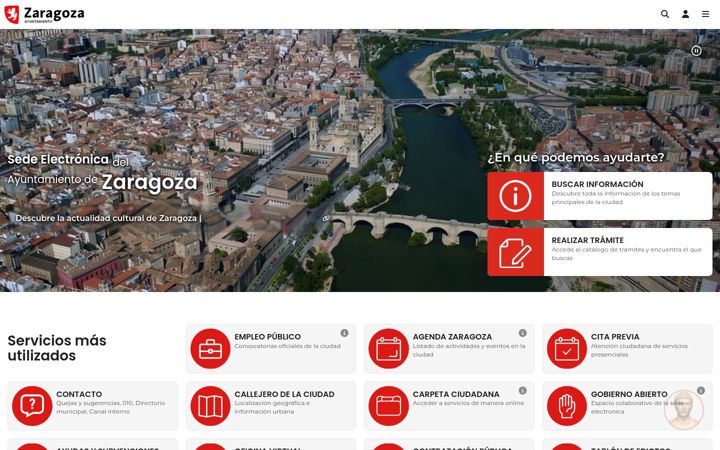The height and width of the screenshot is (450, 720).
Task: Click the briefcase icon for Empleo Público
Action: point(210,349)
